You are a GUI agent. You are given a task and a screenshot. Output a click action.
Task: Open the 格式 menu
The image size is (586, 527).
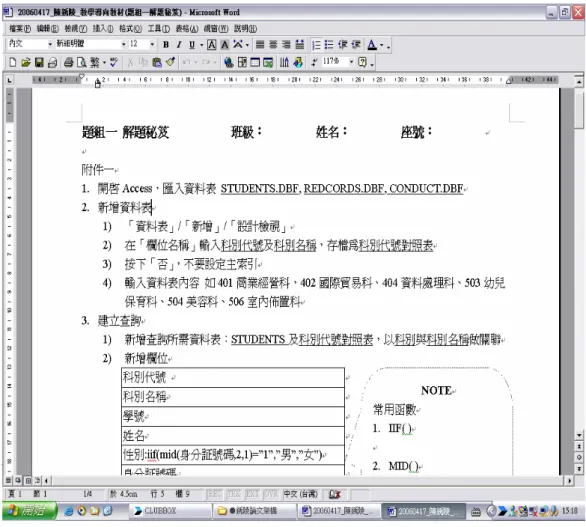pyautogui.click(x=130, y=28)
